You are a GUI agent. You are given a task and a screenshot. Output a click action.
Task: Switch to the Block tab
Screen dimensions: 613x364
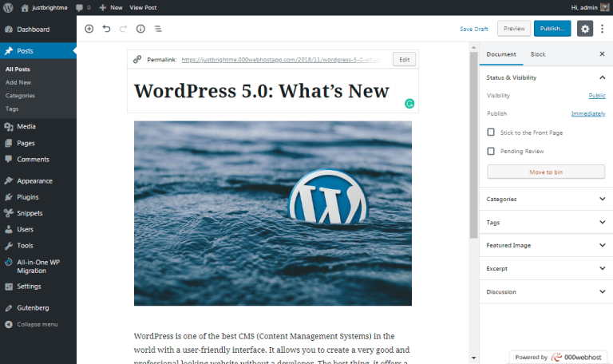tap(538, 54)
